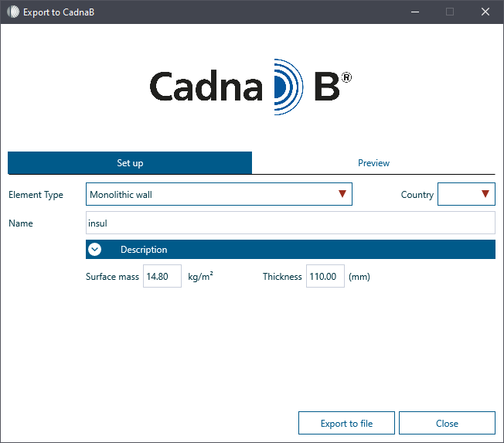Screen dimensions: 504x443
Task: Click the Element Type label
Action: 36,195
